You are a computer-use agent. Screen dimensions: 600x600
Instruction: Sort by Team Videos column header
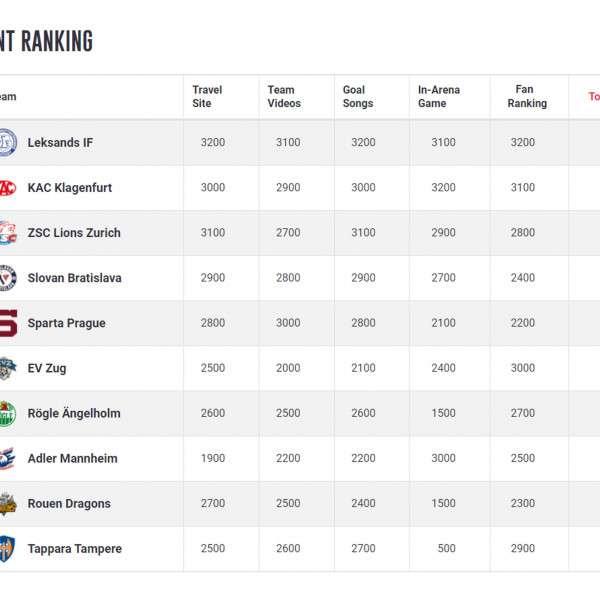point(282,97)
